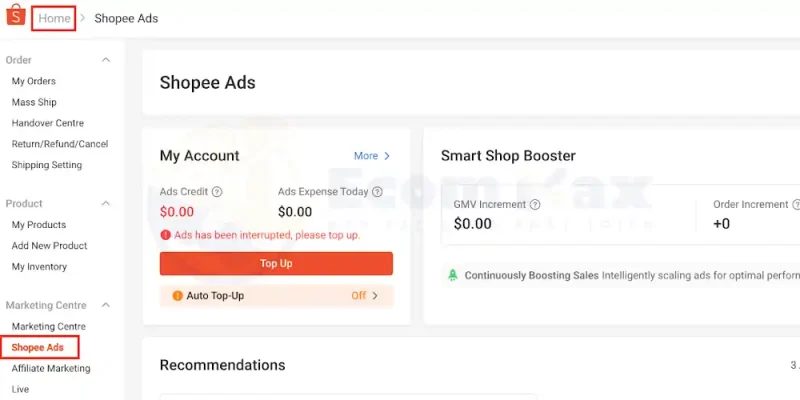The image size is (800, 400).
Task: Open Ads Credit help tooltip icon
Action: click(x=217, y=192)
